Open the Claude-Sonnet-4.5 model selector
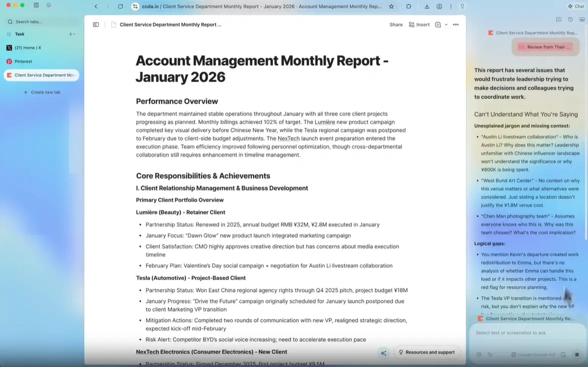Image resolution: width=588 pixels, height=367 pixels. coord(533,354)
